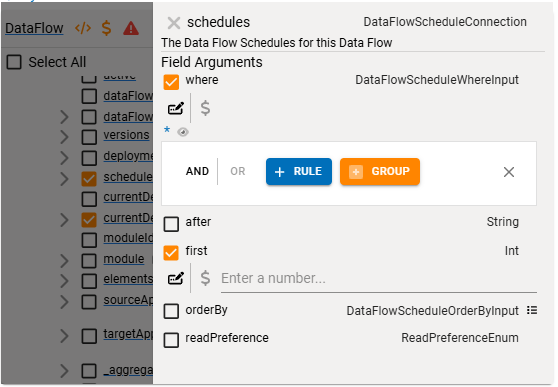The image size is (558, 387).
Task: Add a new rule with + RULE button
Action: click(299, 172)
